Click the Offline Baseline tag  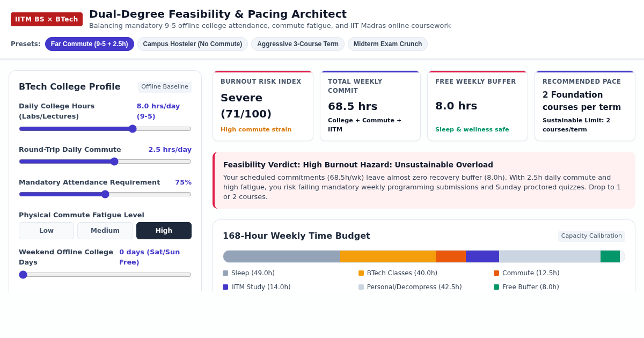(165, 87)
